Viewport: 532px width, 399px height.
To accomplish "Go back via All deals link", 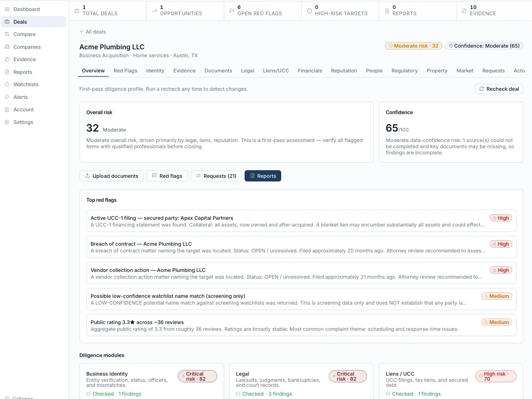I will 93,32.
